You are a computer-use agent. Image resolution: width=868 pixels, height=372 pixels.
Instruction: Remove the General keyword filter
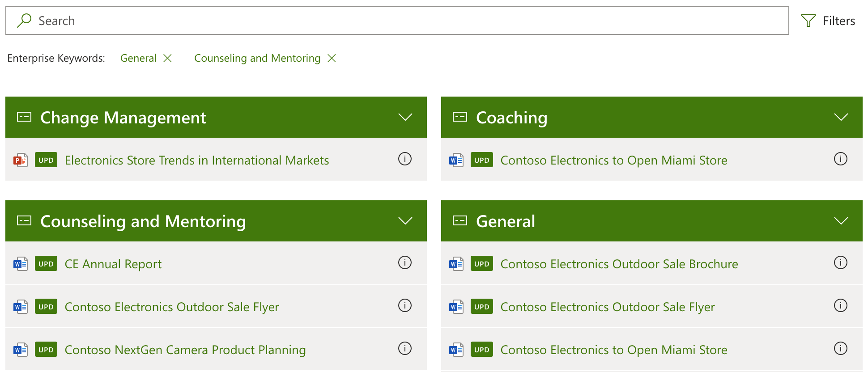[x=167, y=58]
